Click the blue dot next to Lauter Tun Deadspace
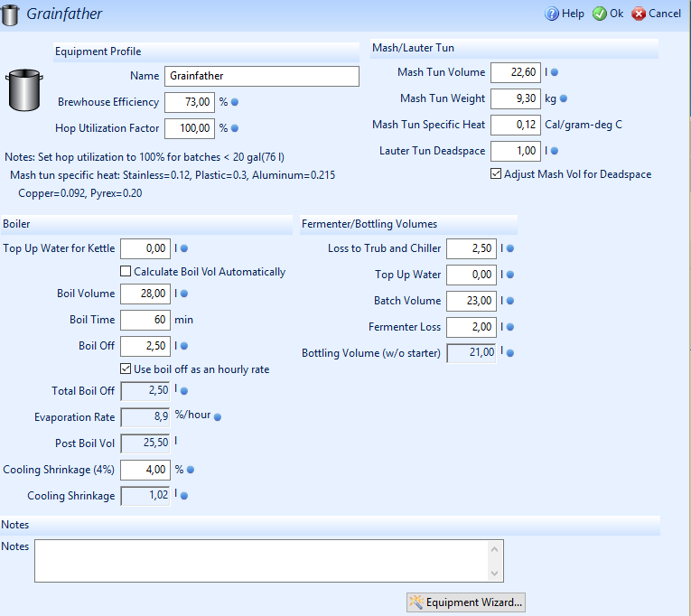Image resolution: width=691 pixels, height=616 pixels. point(555,151)
